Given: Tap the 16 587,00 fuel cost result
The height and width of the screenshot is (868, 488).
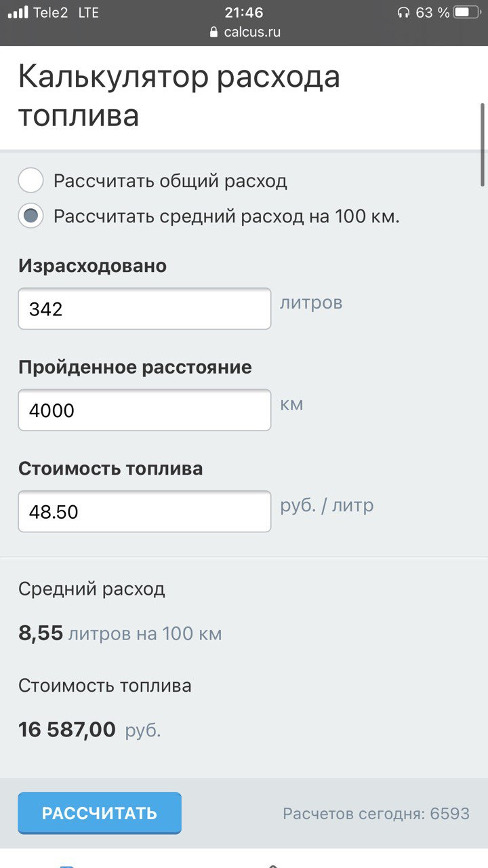Looking at the screenshot, I should pos(67,730).
